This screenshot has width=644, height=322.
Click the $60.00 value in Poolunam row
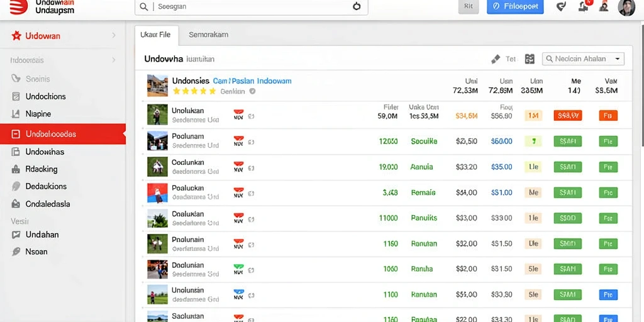pos(501,142)
